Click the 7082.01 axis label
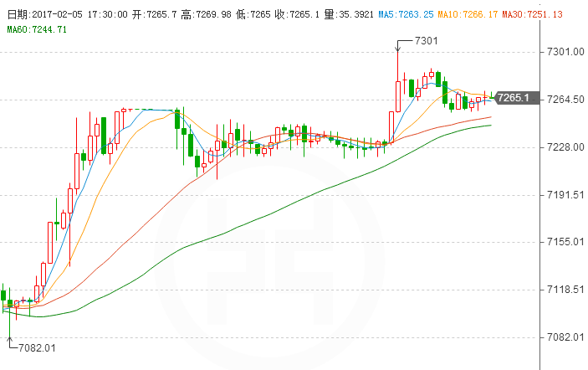Screen dimensions: 588x370 tap(565, 337)
